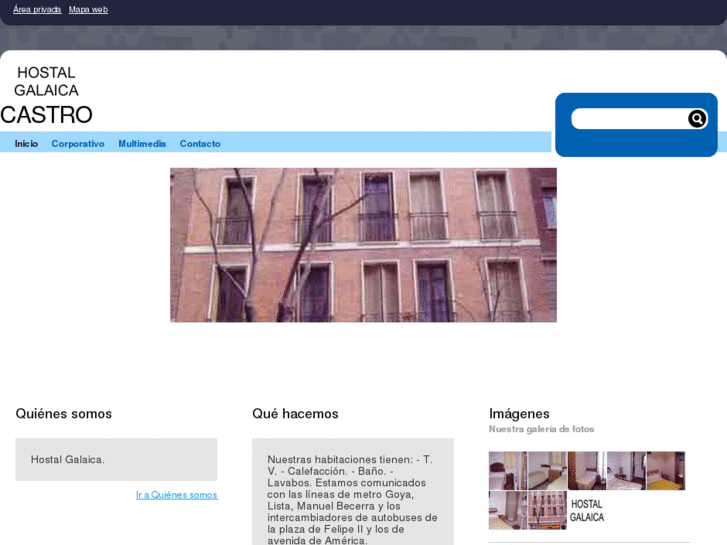Click the Nuestra galería de fotos subtitle
Image resolution: width=727 pixels, height=545 pixels.
(x=542, y=429)
